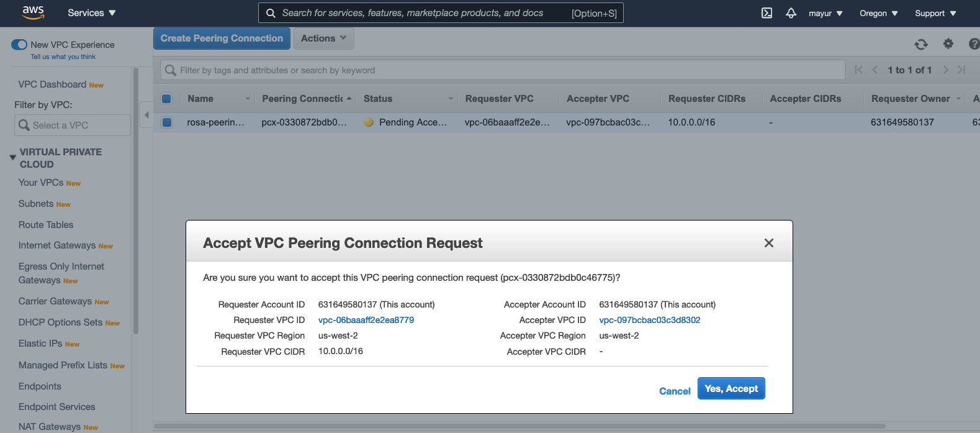Open table settings gear icon
The image size is (980, 433).
point(948,43)
